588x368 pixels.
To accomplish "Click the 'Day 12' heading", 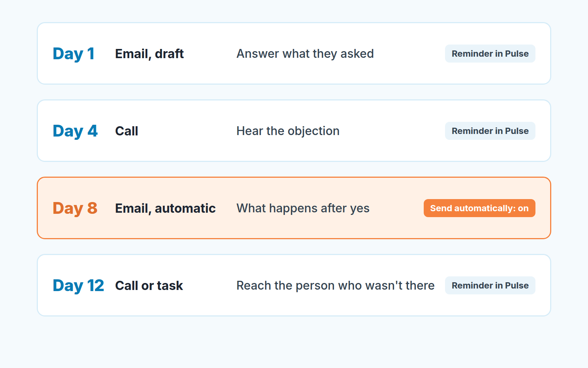I will point(78,286).
